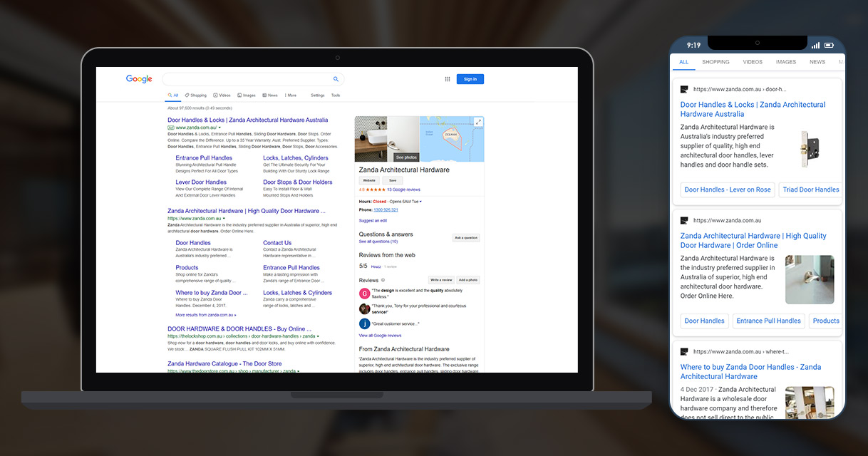The image size is (868, 456).
Task: Click the pink G reviewer avatar
Action: click(364, 294)
